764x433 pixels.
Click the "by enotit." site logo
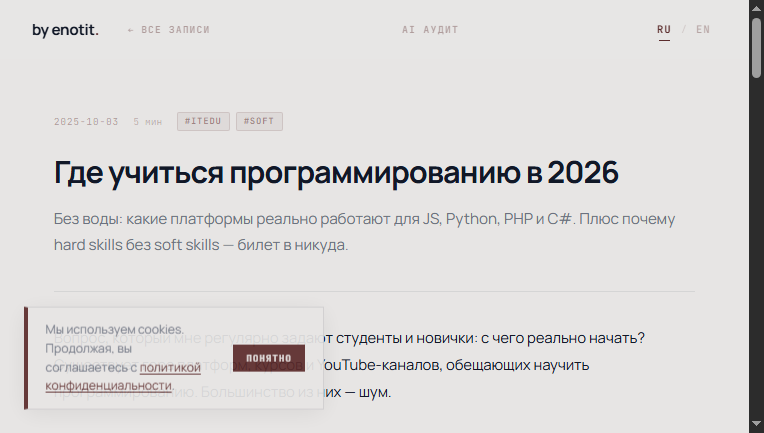[x=65, y=30]
